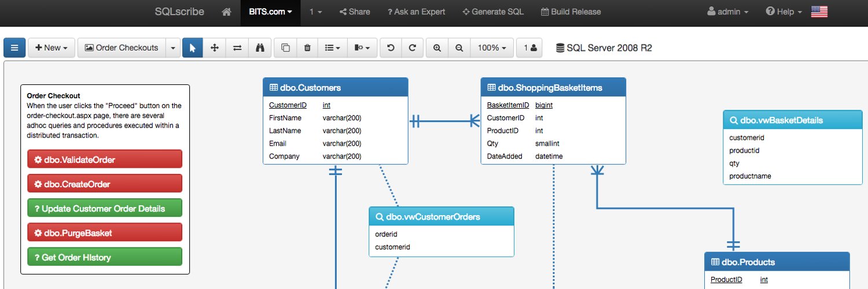This screenshot has height=289, width=868.
Task: Click the DateAdded column row
Action: [x=553, y=156]
